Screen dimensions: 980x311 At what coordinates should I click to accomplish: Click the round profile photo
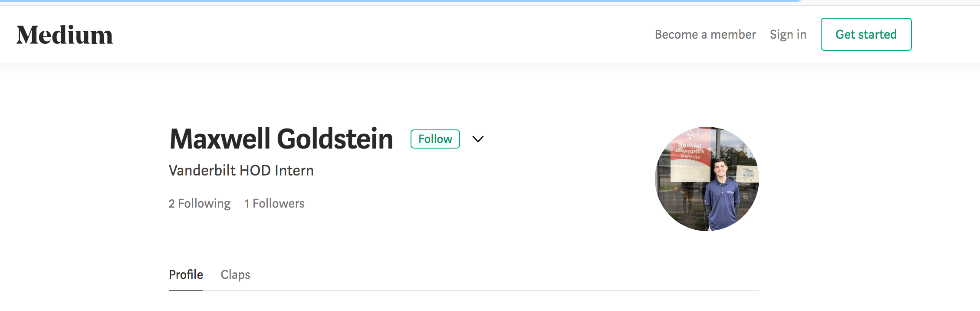(x=707, y=179)
